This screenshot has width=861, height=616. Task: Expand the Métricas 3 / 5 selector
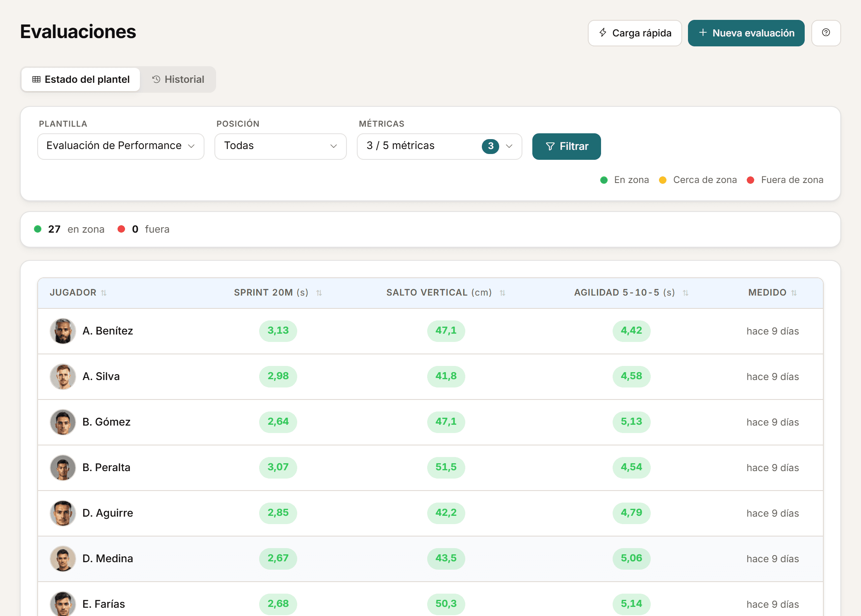pos(440,146)
